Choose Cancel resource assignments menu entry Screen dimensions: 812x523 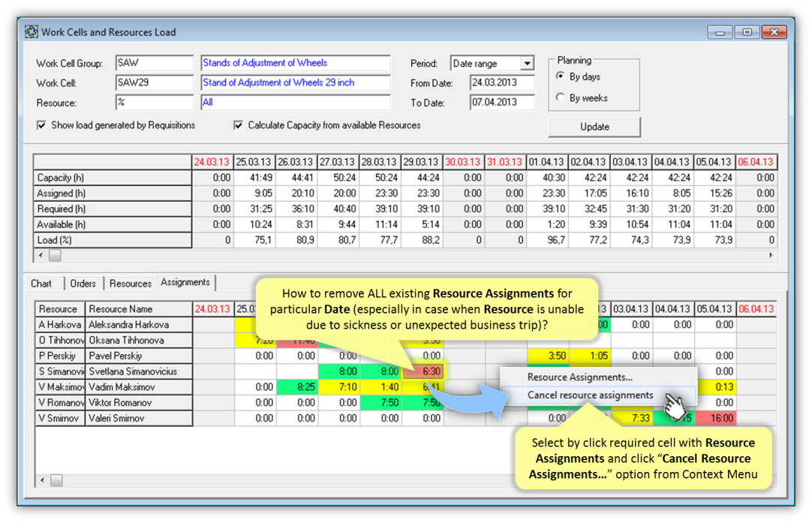(591, 395)
